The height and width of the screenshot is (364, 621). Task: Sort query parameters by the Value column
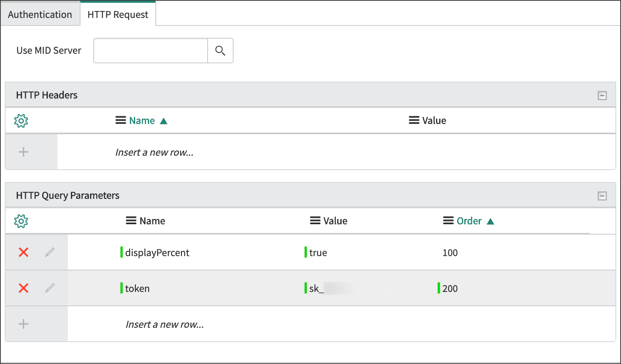328,221
